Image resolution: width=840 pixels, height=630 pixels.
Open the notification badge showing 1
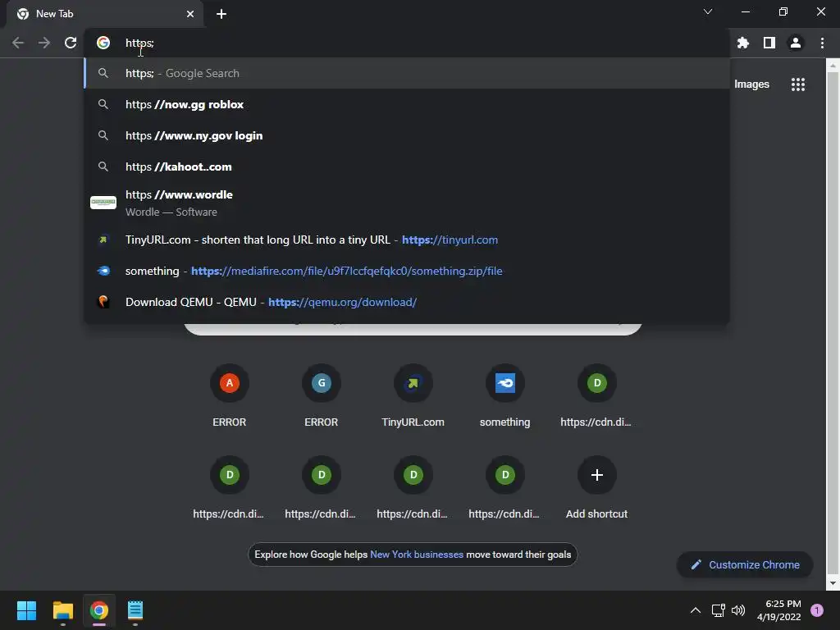coord(817,610)
